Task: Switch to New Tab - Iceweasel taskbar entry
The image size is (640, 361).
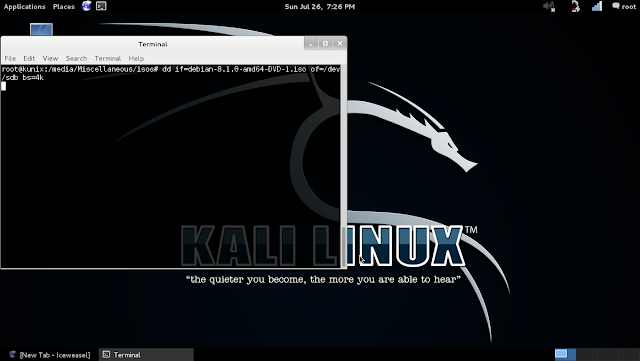Action: point(50,355)
